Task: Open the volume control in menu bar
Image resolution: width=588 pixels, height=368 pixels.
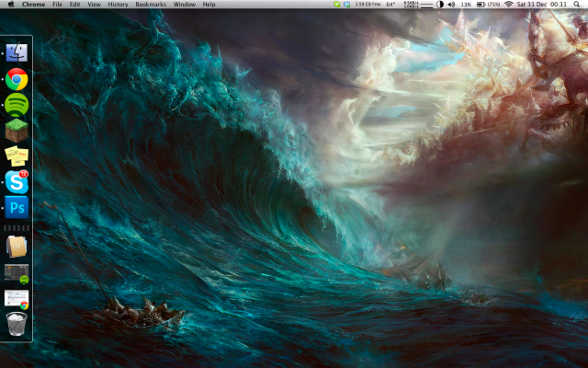Action: pyautogui.click(x=451, y=5)
